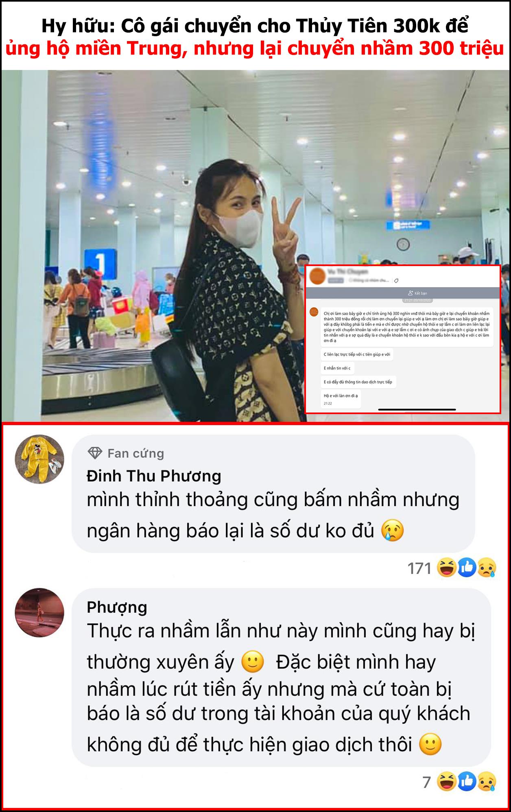The height and width of the screenshot is (812, 511).
Task: Open the inset chat screenshot thumbnail
Action: [x=403, y=339]
